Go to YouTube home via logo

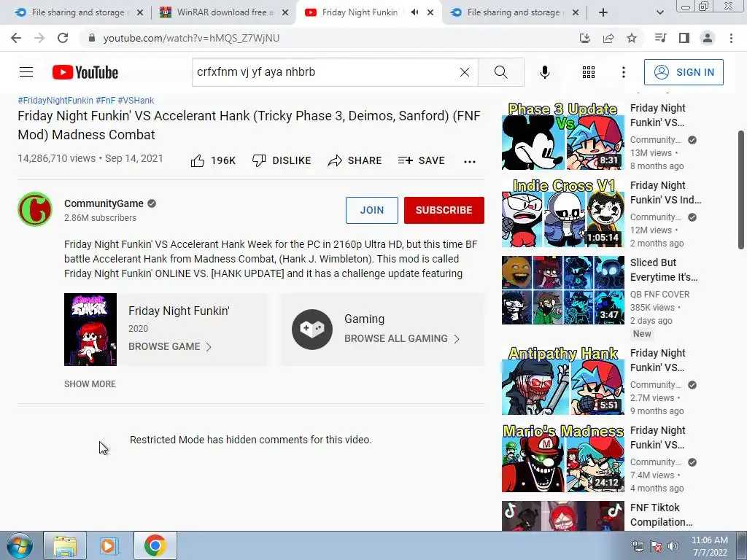coord(85,72)
